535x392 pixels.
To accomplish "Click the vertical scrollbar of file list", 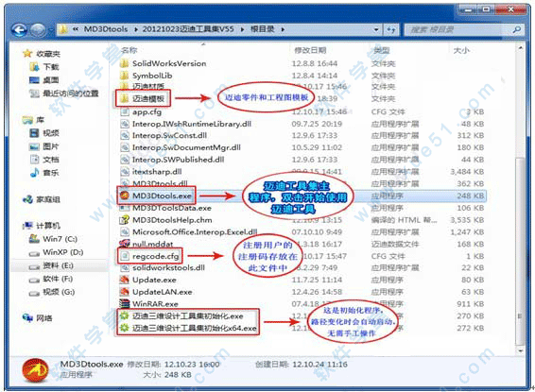I will 520,198.
